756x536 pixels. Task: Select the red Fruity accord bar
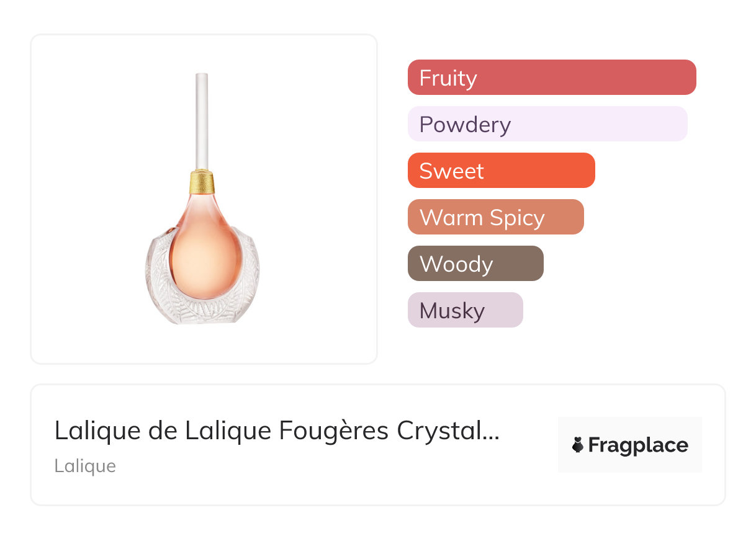coord(552,78)
